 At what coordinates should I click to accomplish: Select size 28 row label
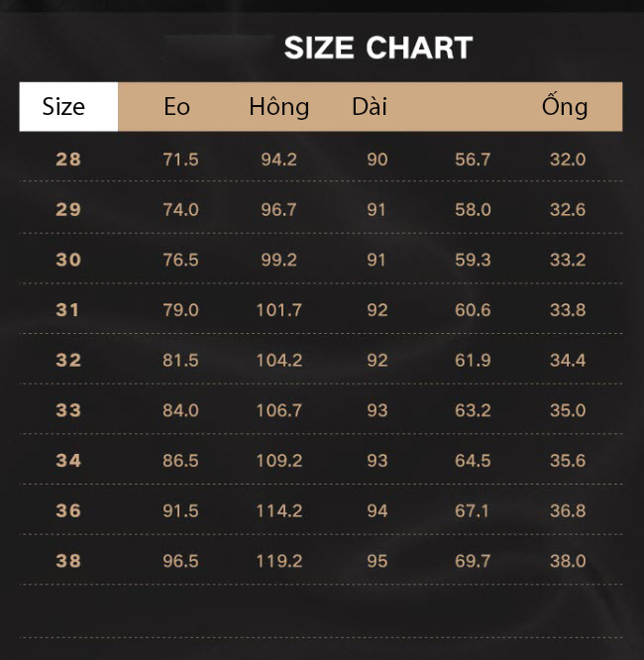tap(68, 160)
